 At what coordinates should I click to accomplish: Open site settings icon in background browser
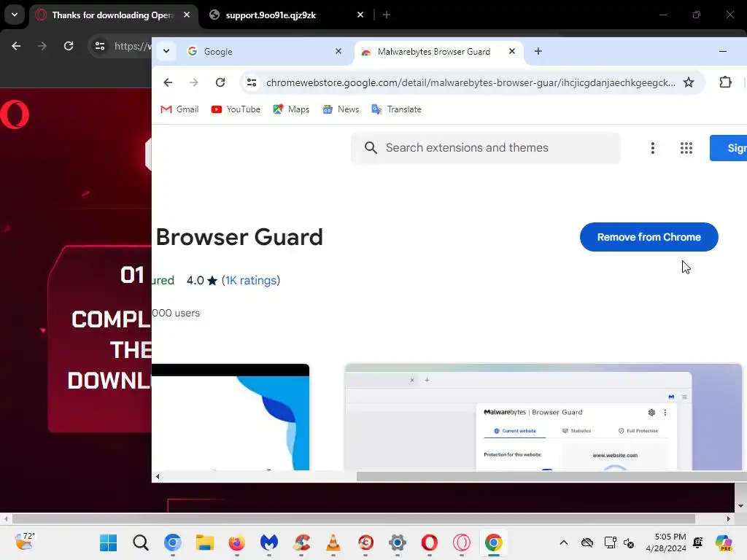(x=99, y=46)
